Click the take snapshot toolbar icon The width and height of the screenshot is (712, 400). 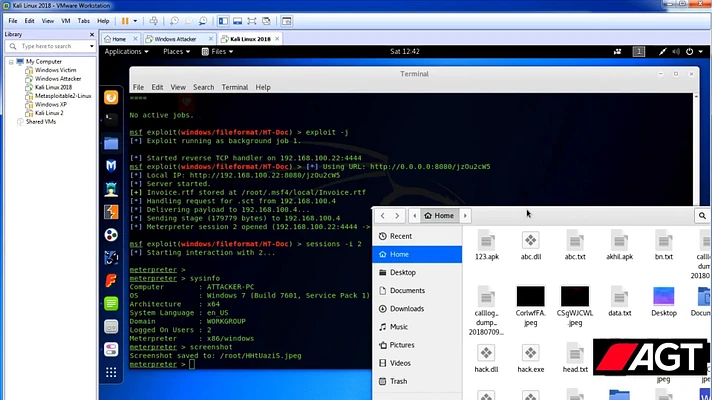(x=174, y=21)
